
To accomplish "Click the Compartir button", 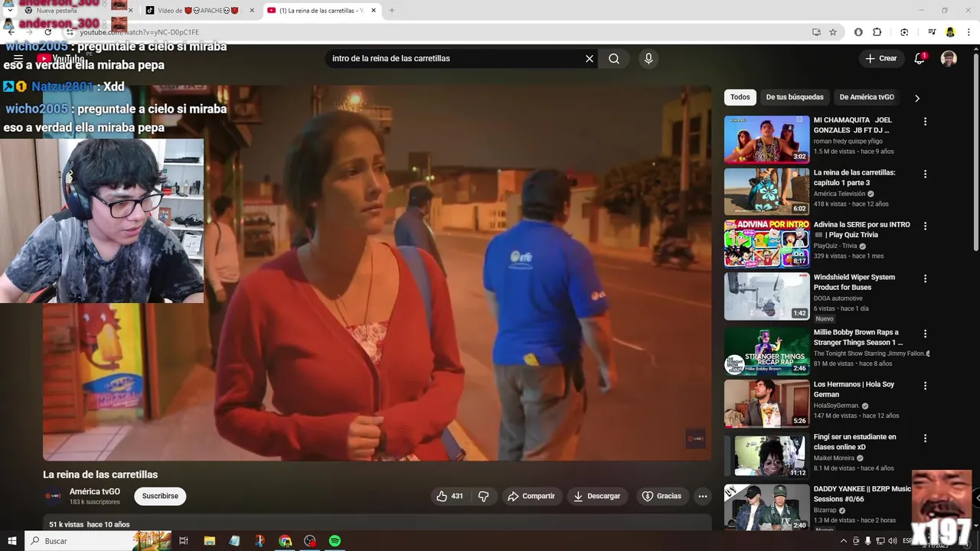I will pyautogui.click(x=531, y=496).
